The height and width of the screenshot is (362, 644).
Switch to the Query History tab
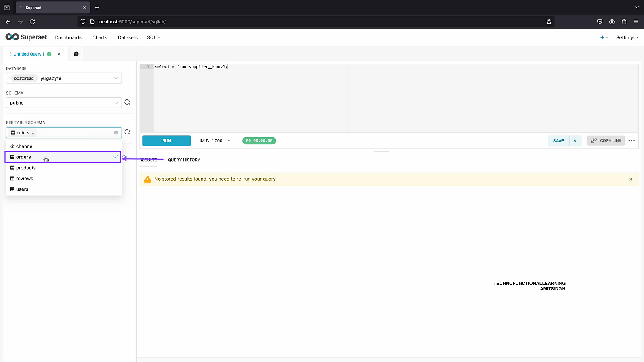tap(184, 160)
